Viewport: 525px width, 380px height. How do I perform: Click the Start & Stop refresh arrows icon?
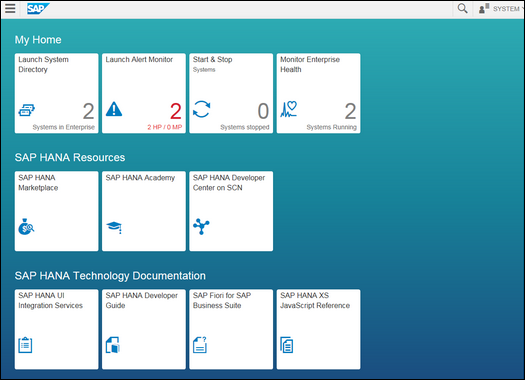point(202,109)
